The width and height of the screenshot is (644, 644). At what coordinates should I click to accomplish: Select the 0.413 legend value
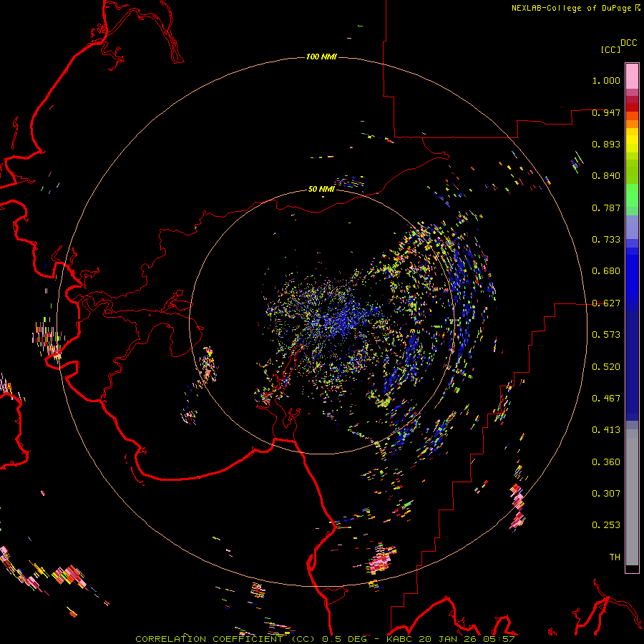(606, 430)
